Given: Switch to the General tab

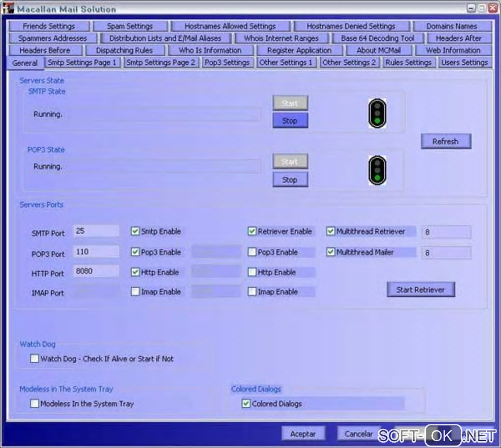Looking at the screenshot, I should pos(25,63).
